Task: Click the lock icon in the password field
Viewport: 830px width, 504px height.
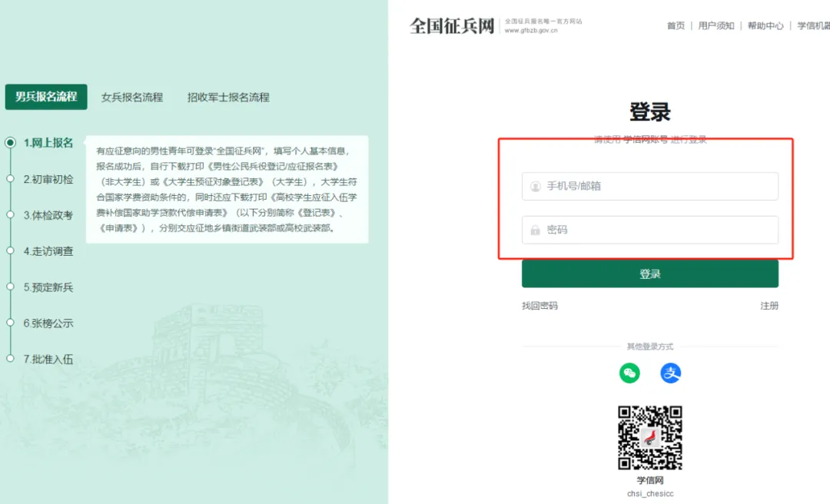Action: (x=535, y=230)
